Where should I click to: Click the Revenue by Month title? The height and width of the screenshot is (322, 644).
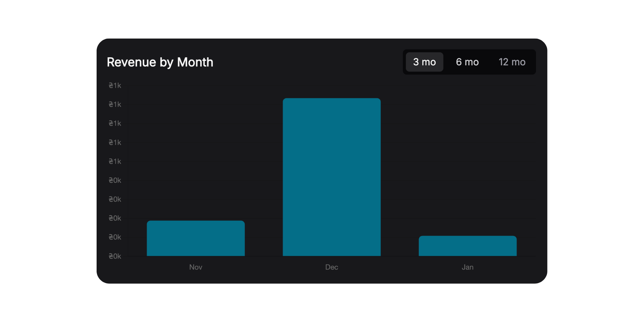160,62
